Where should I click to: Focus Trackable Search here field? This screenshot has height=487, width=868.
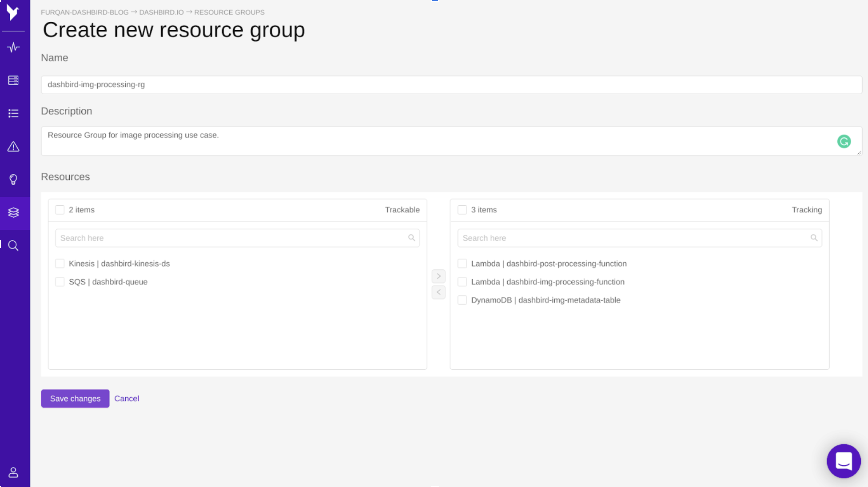pos(237,238)
